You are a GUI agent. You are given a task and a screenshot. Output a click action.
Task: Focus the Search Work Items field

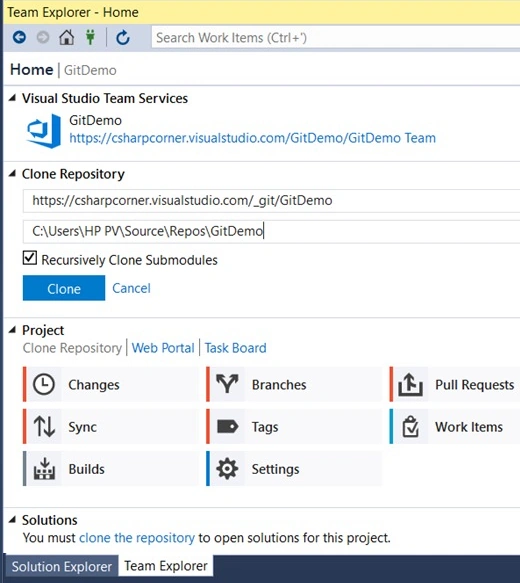point(336,38)
